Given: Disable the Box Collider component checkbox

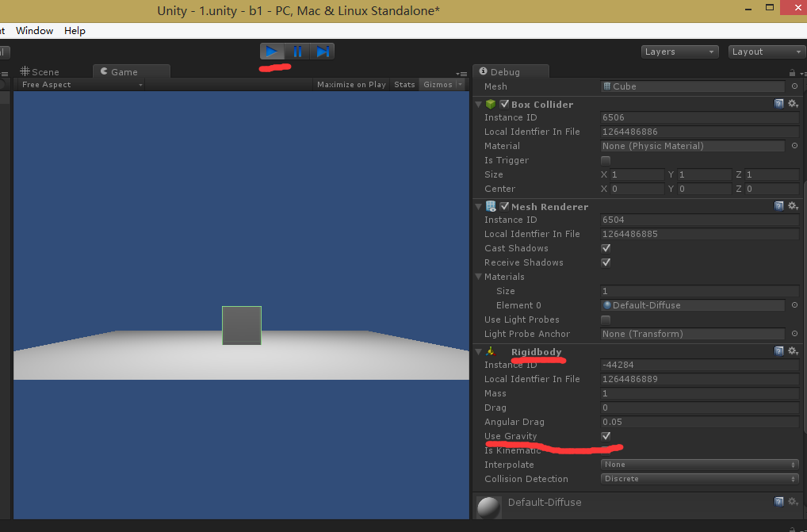Looking at the screenshot, I should 504,105.
